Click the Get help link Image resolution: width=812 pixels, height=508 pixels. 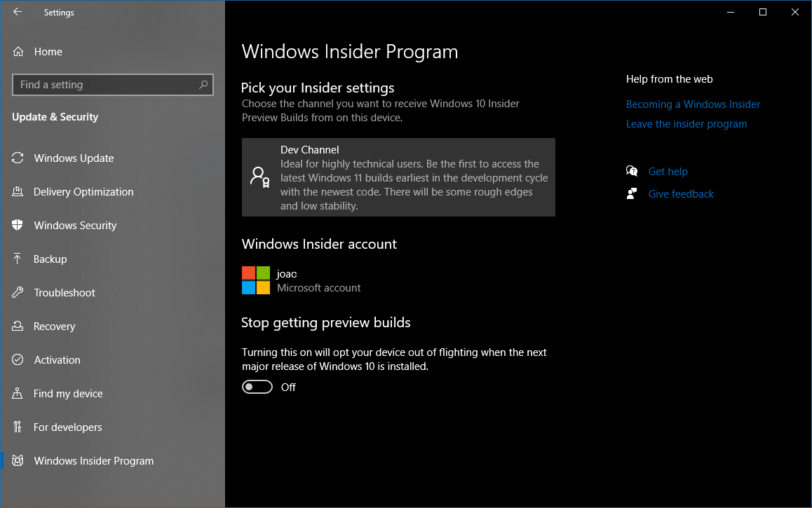coord(668,172)
